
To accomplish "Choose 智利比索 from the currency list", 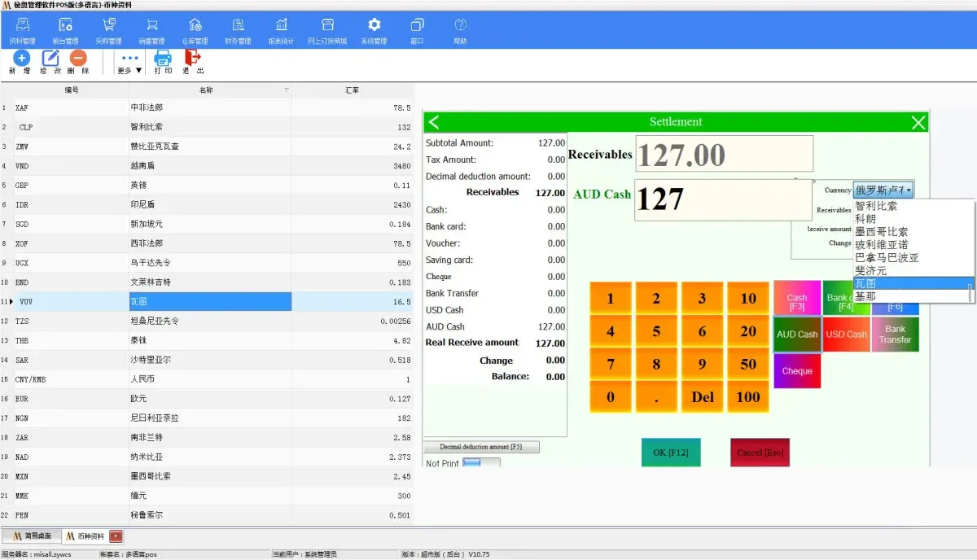I will (876, 206).
